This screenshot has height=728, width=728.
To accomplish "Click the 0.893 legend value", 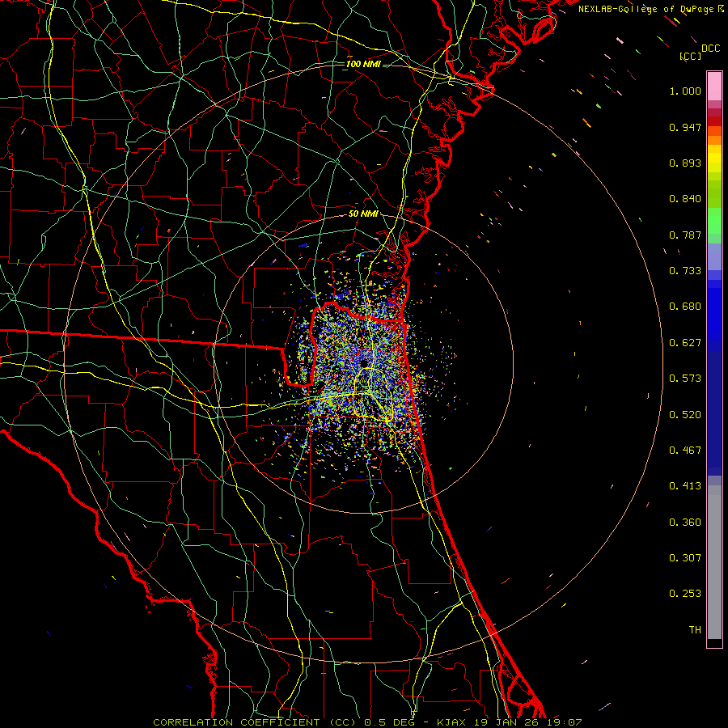I will pyautogui.click(x=685, y=163).
